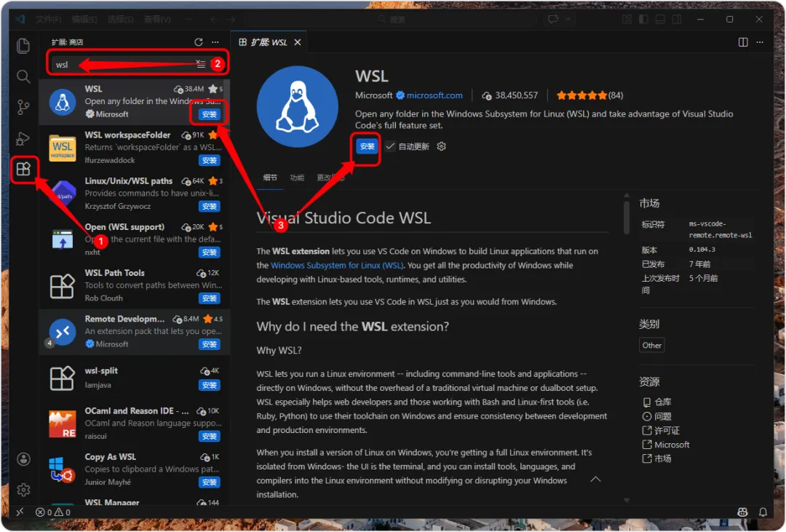786x532 pixels.
Task: Toggle bottom panel layout icon
Action: click(660, 19)
